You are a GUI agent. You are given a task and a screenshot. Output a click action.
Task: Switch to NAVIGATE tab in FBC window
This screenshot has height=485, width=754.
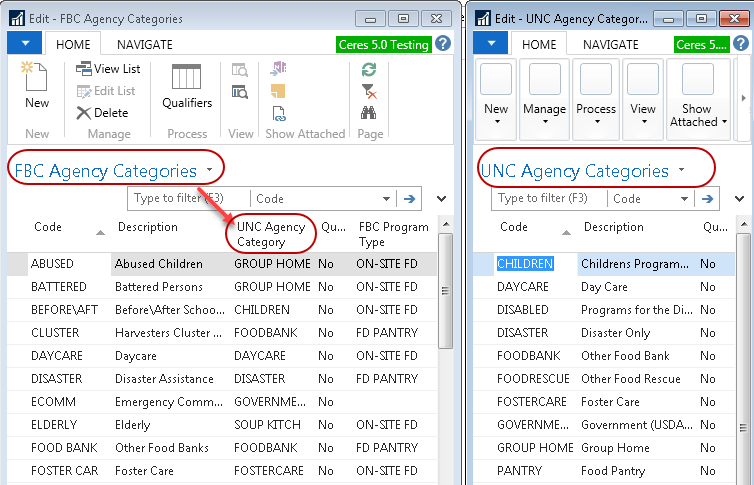pos(144,44)
